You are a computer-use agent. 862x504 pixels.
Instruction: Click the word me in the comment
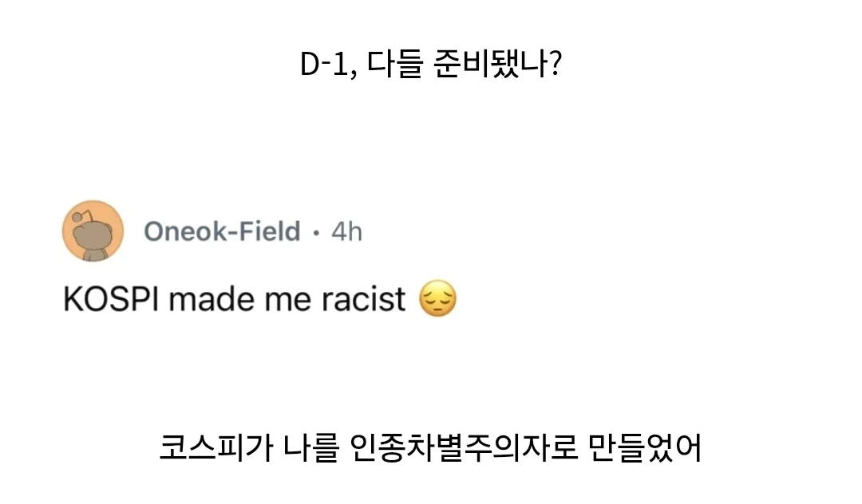[x=289, y=301]
